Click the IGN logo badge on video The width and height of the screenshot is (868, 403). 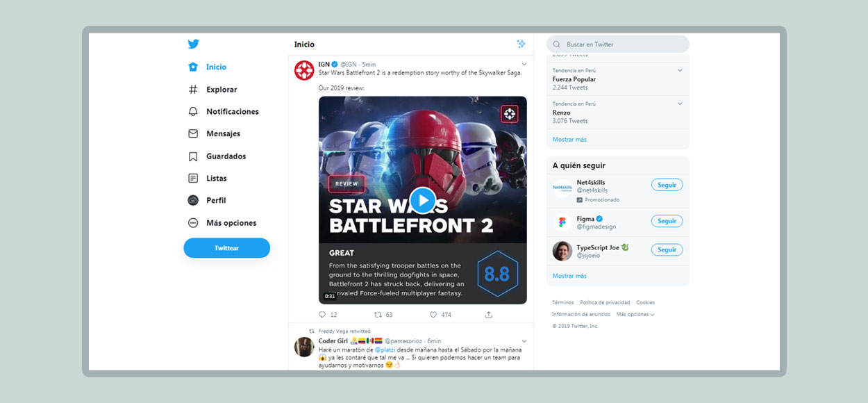coord(510,113)
